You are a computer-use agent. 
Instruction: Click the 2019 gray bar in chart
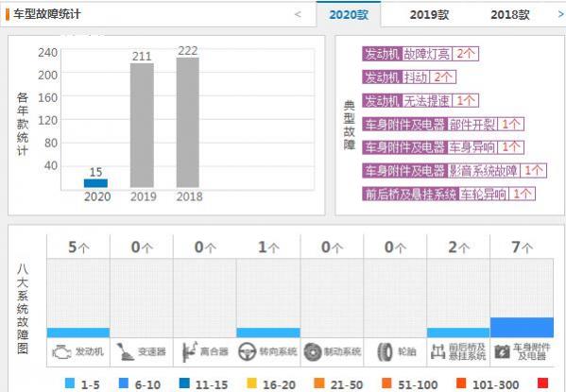pyautogui.click(x=142, y=126)
